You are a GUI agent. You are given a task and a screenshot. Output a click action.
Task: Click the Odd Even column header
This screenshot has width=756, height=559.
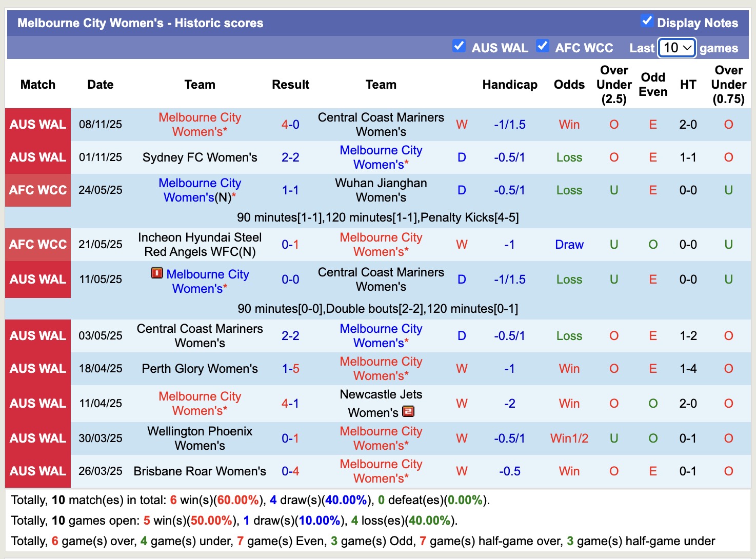[x=652, y=85]
